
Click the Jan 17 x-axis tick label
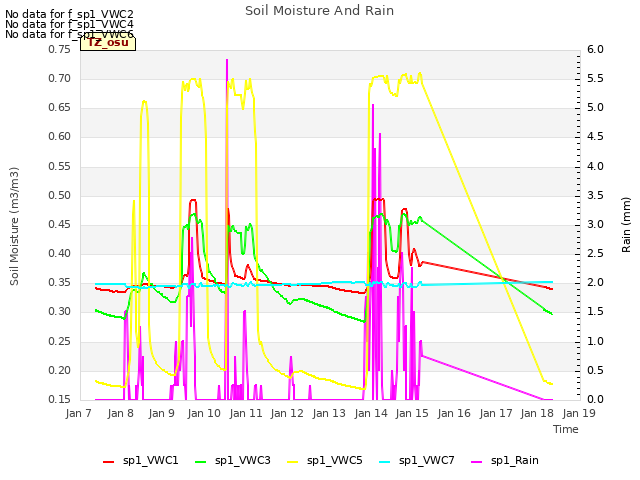496,413
